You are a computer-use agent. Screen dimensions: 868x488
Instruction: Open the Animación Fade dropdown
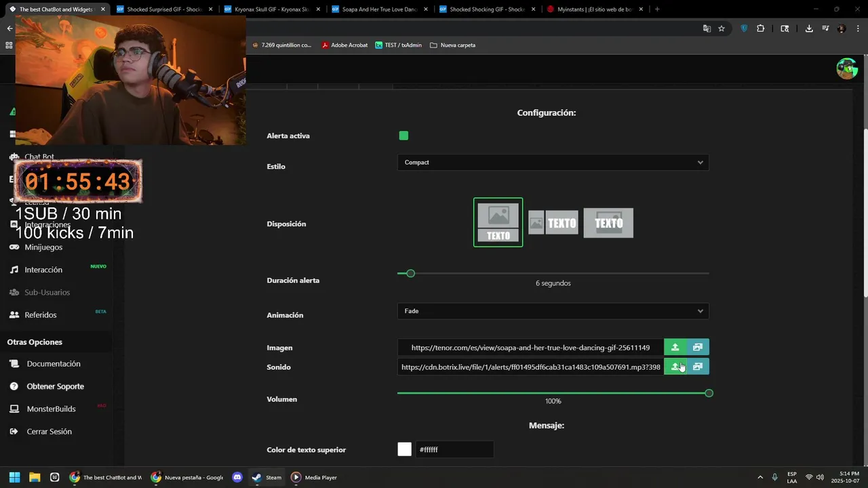553,311
